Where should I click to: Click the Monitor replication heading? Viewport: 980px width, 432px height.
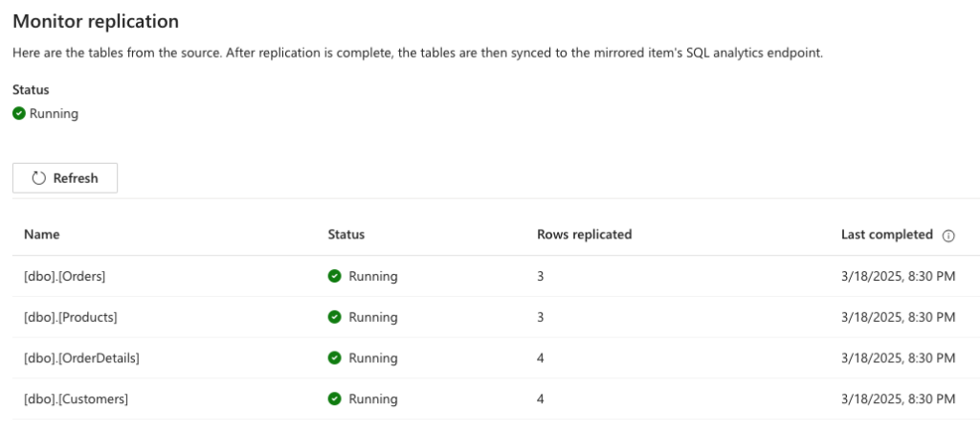[96, 21]
